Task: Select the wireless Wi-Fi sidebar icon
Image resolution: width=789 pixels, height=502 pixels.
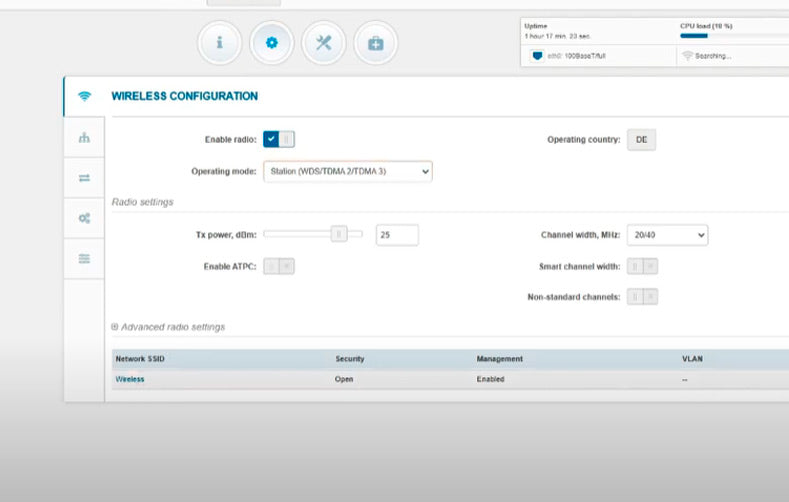Action: tap(84, 96)
